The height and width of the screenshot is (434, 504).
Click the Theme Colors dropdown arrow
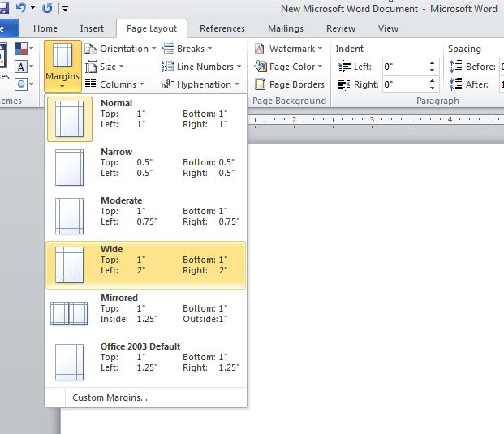click(32, 49)
